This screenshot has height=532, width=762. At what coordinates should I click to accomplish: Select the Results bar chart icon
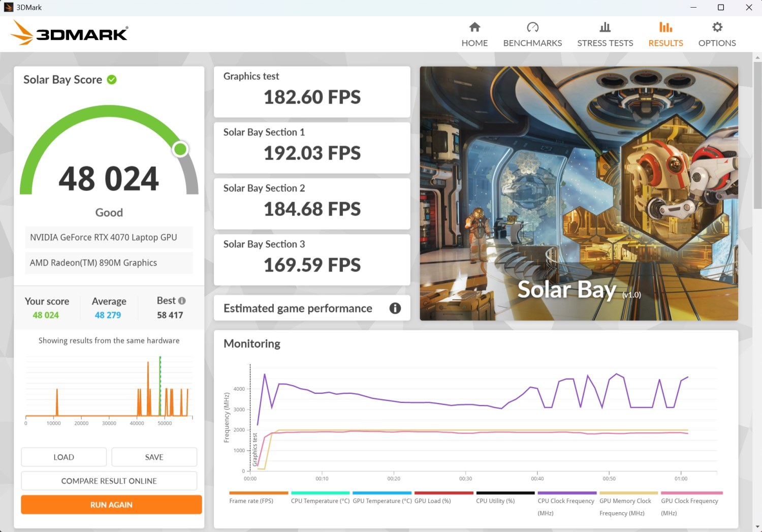(x=665, y=27)
